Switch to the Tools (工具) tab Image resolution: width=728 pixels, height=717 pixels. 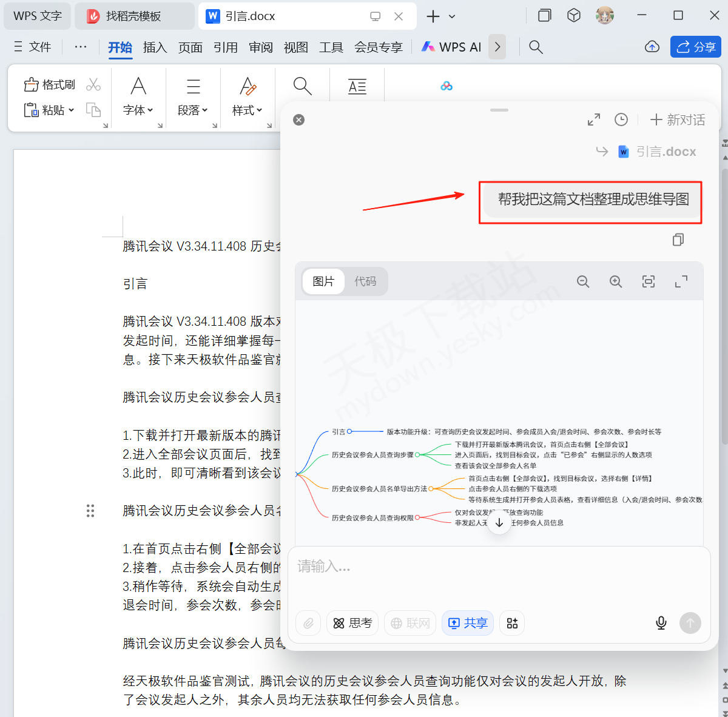331,47
